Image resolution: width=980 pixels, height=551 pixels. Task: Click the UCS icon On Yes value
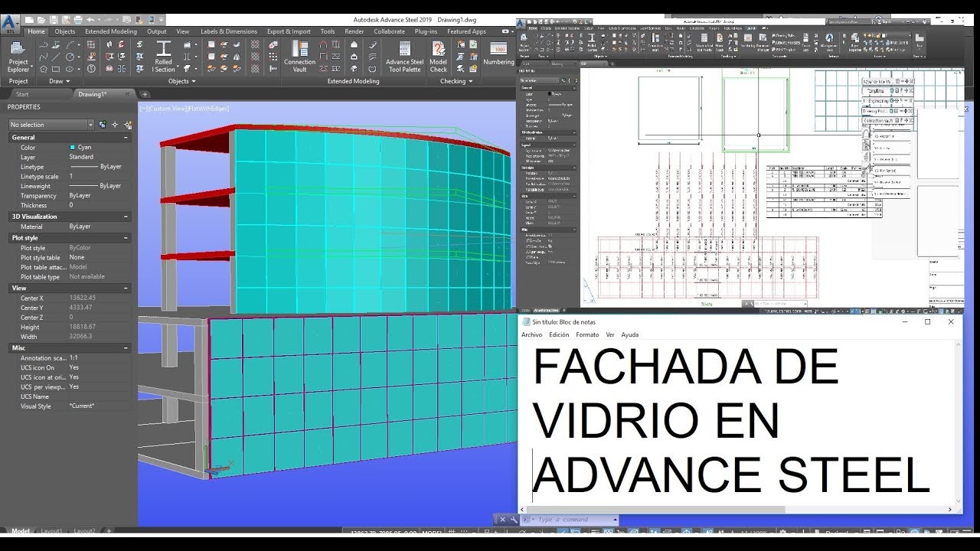click(74, 367)
